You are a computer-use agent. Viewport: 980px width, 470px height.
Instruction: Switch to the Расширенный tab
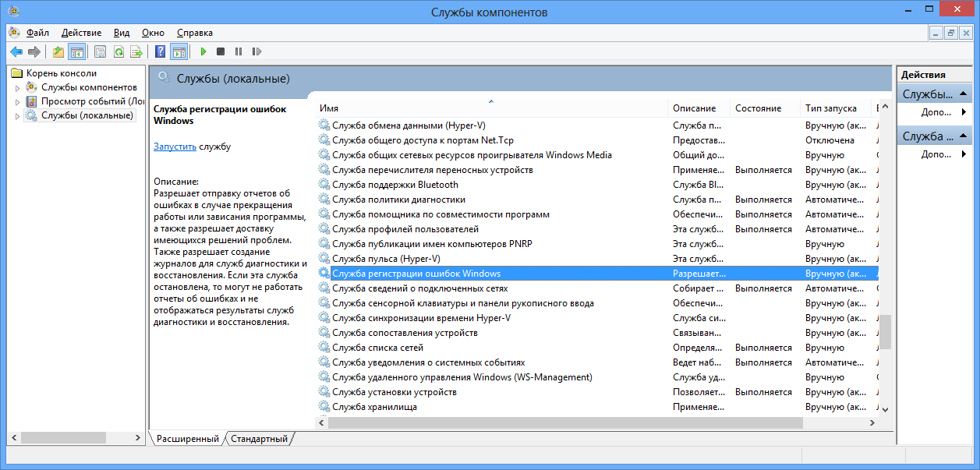[x=187, y=439]
